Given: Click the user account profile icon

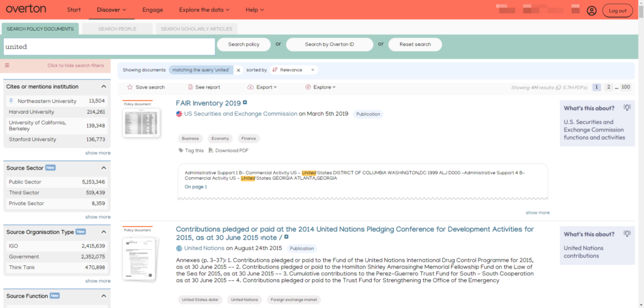Looking at the screenshot, I should coord(591,11).
